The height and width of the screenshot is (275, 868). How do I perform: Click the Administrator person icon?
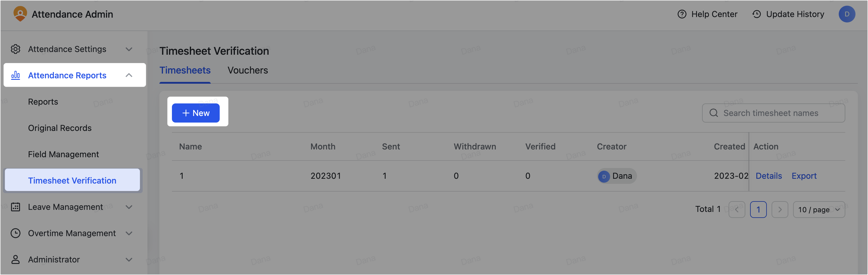[x=16, y=259]
